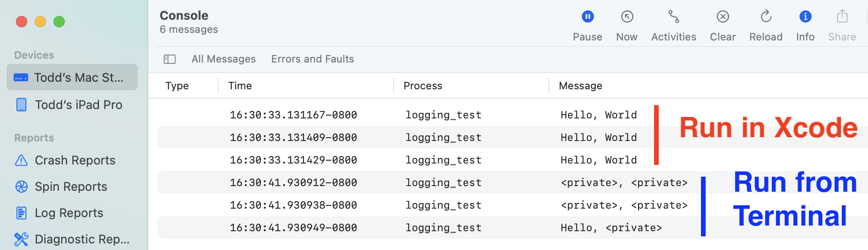Select Todd's iPad Pro device

tap(72, 105)
